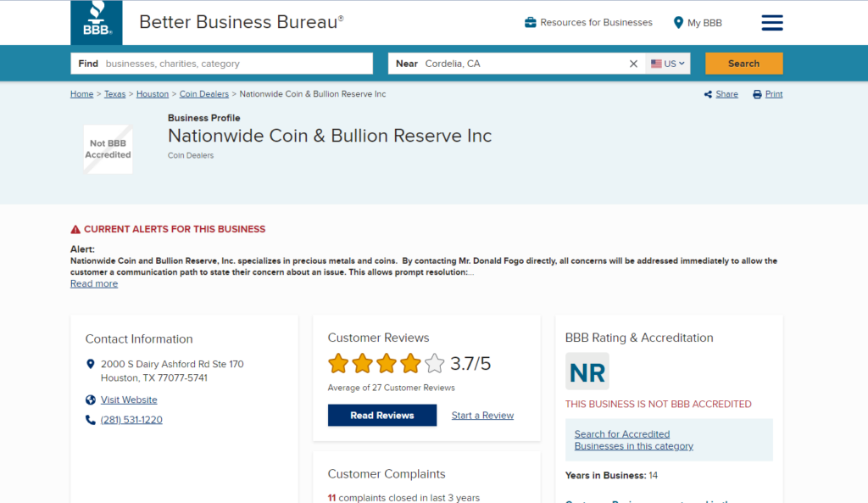868x503 pixels.
Task: Click the Share icon
Action: tap(708, 94)
